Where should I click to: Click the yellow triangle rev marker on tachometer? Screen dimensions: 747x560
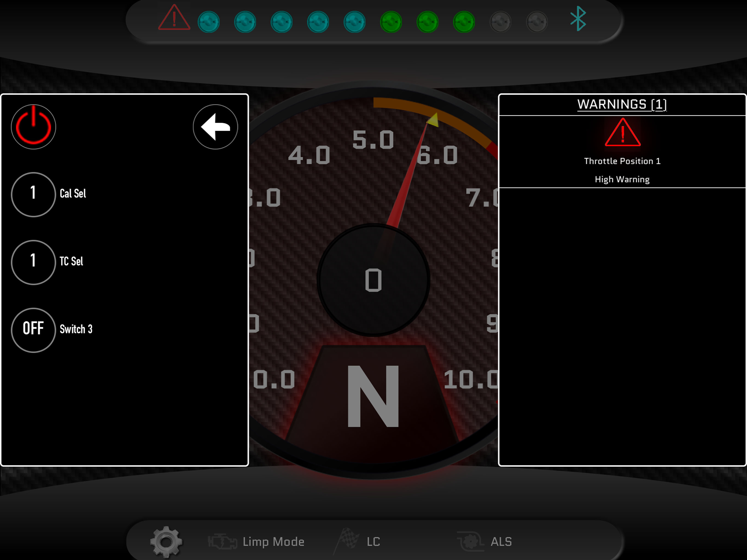(433, 120)
